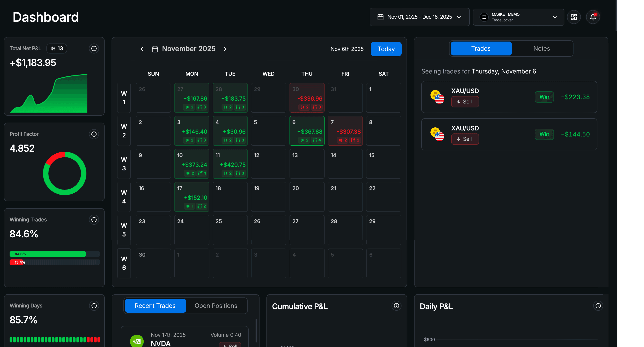Open the grid layout widgets icon
Image resolution: width=644 pixels, height=347 pixels.
[574, 17]
